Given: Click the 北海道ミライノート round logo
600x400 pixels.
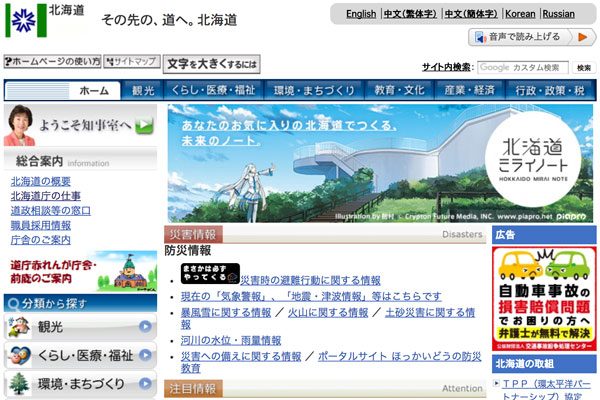Looking at the screenshot, I should tap(533, 161).
